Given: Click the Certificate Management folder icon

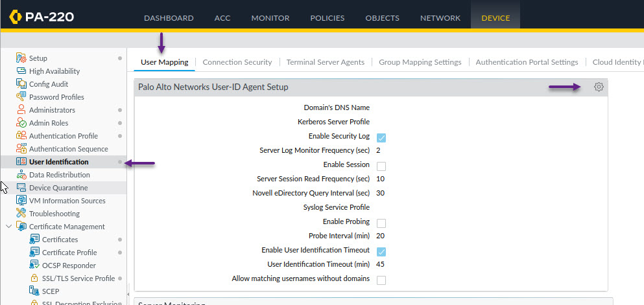Looking at the screenshot, I should [x=21, y=226].
